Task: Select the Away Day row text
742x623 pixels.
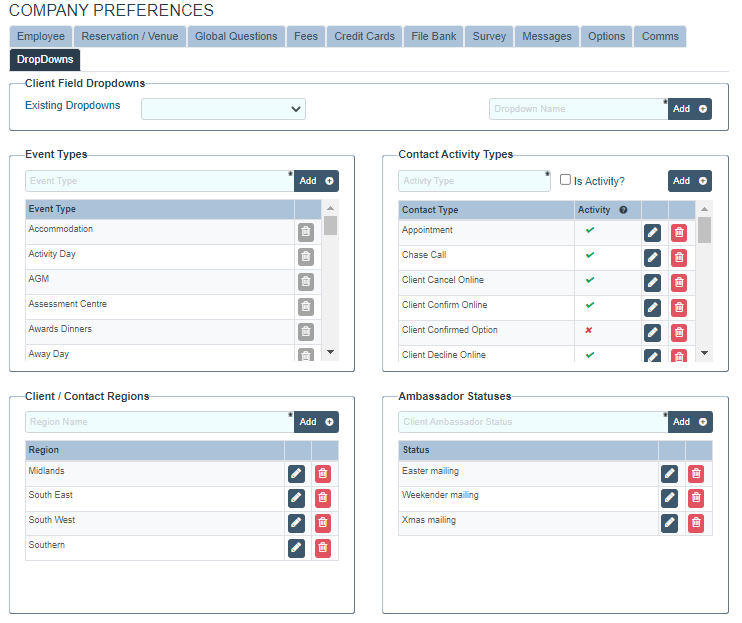Action: [x=48, y=354]
